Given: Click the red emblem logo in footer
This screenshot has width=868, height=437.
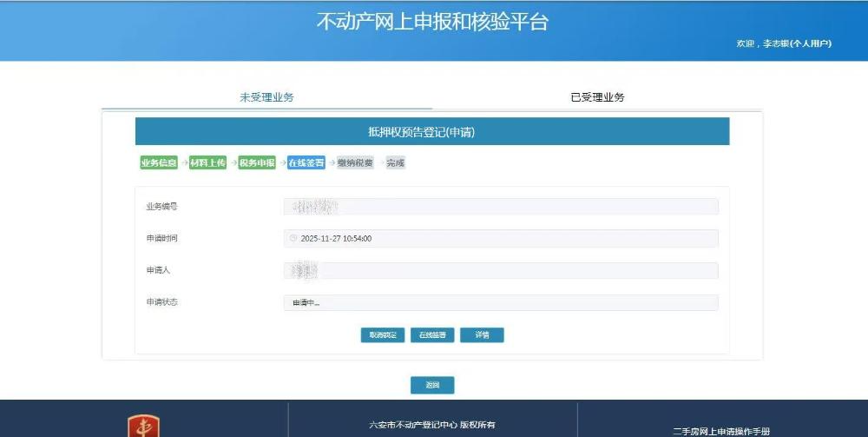Looking at the screenshot, I should click(143, 427).
